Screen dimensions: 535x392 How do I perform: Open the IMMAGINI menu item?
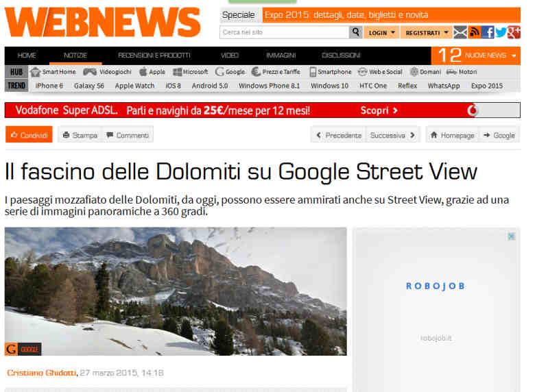(281, 56)
